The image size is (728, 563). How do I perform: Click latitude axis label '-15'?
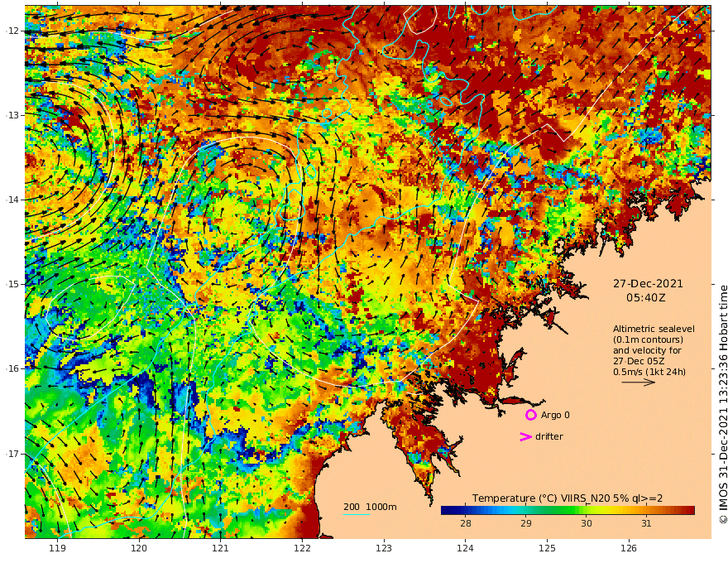tap(12, 284)
